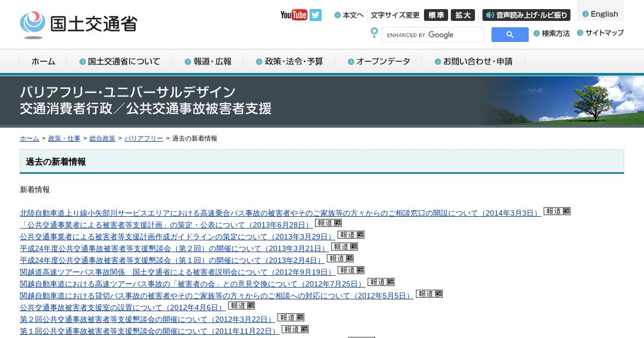
Task: Open the 第２回公共交通事故被害者等支援懇談会 link
Action: (147, 319)
